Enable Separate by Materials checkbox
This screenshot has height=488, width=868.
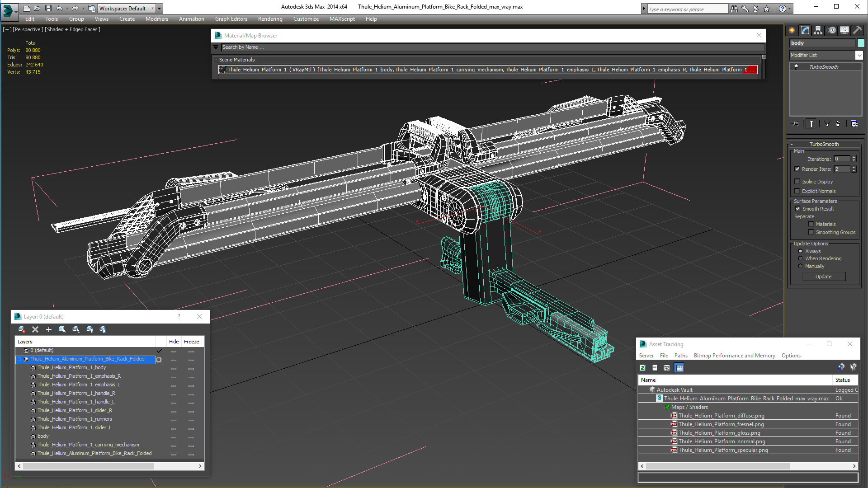tap(811, 224)
